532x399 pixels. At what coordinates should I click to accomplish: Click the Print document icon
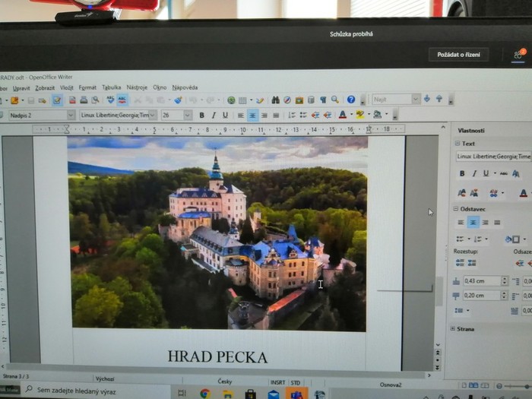tap(84, 100)
